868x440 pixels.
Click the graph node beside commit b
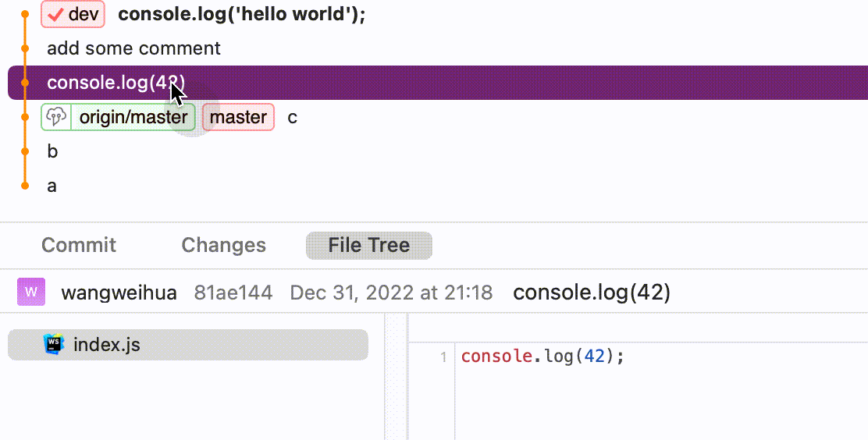click(25, 151)
